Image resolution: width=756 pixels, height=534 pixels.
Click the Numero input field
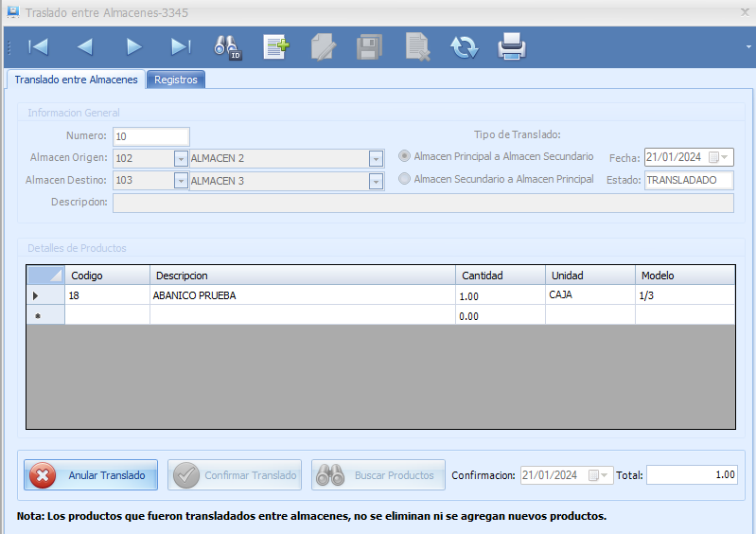click(151, 136)
